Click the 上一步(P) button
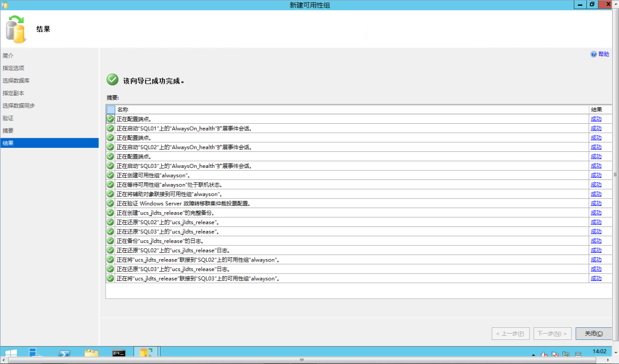Viewport: 619px width, 364px height. click(x=510, y=334)
